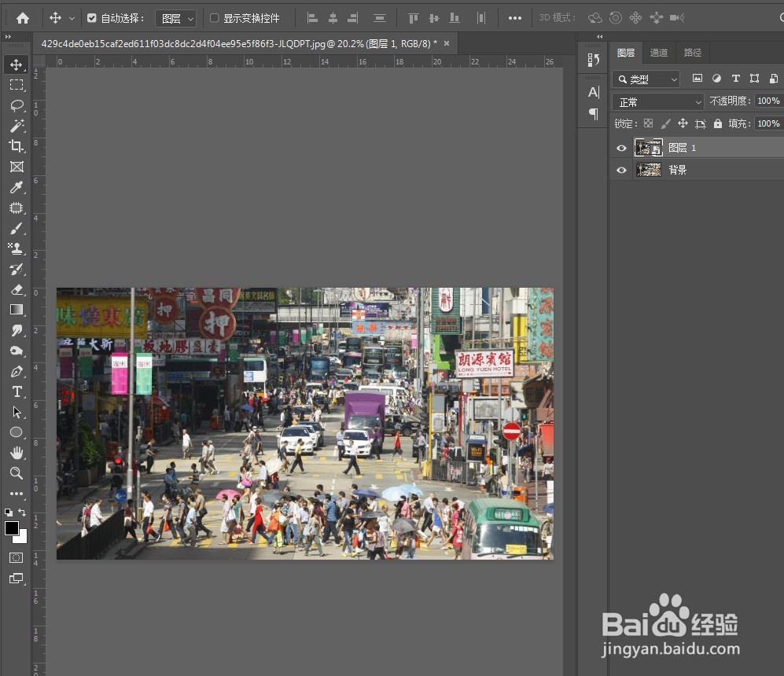Toggle lock transparent pixels
This screenshot has width=784, height=676.
648,123
